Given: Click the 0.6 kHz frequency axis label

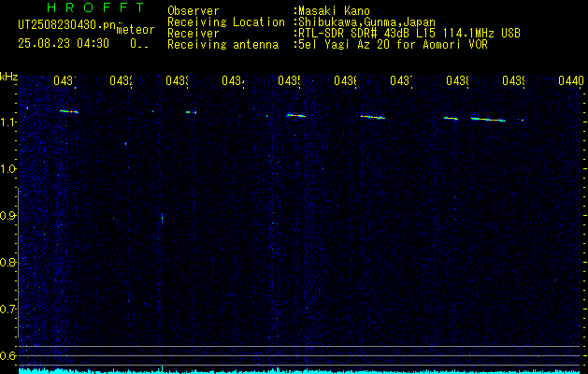Looking at the screenshot, I should (x=8, y=355).
